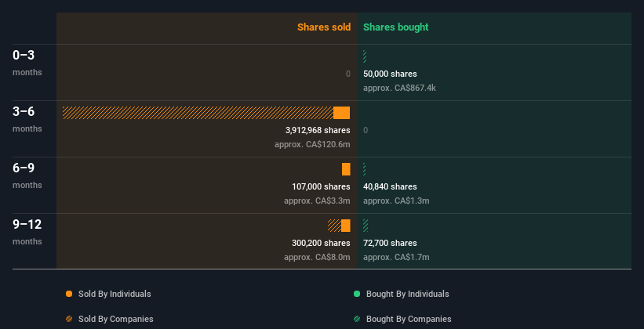Screen dimensions: 644x329
Task: Click the green hatched bought bar in 6–9 months
Action: coord(364,169)
